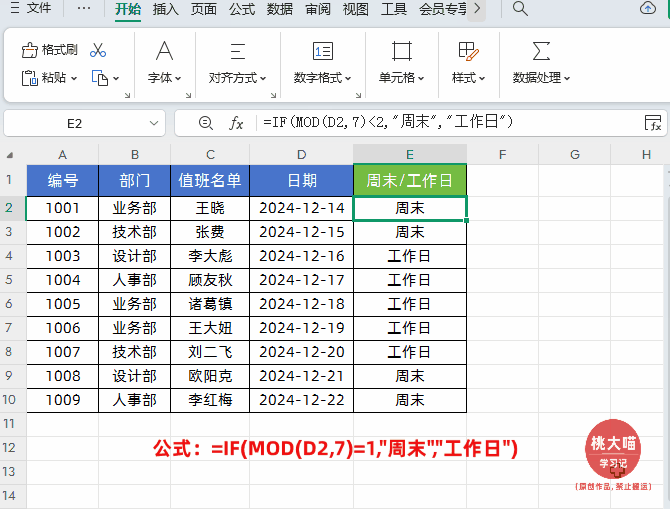Click the formula editor icon at right of formula bar
Viewport: 670px width, 509px height.
pyautogui.click(x=653, y=123)
